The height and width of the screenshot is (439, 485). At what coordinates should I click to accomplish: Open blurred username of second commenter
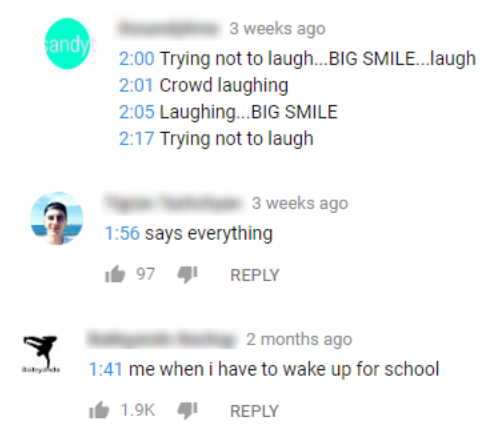(174, 203)
